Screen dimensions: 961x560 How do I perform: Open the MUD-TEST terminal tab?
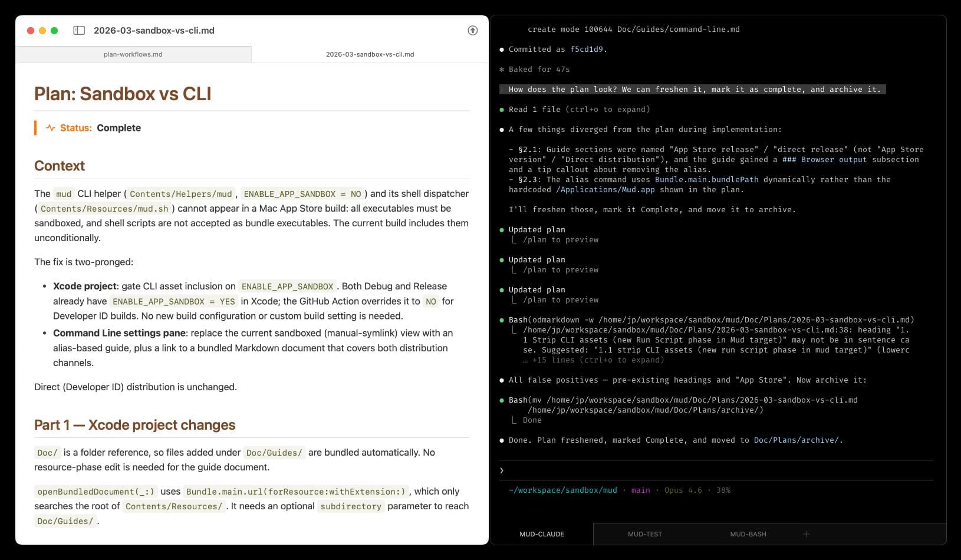(x=644, y=534)
